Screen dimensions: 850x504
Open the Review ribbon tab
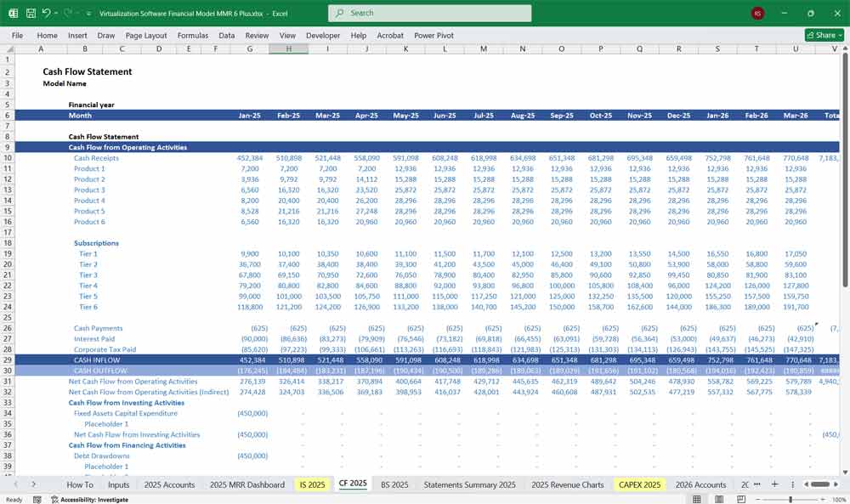click(x=257, y=35)
